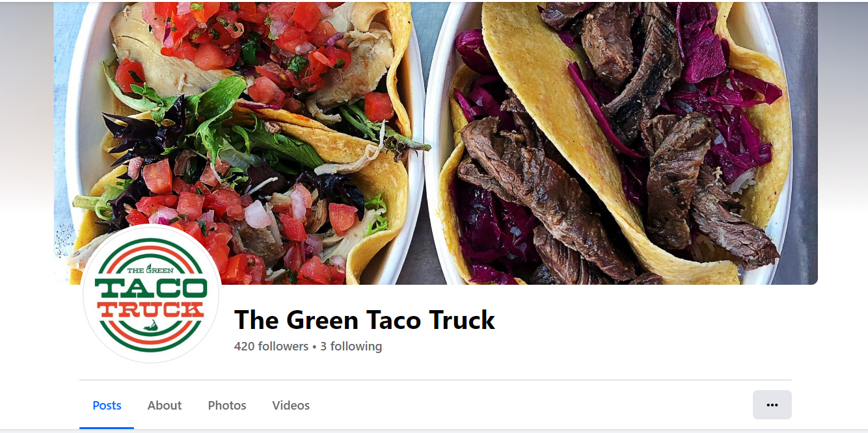This screenshot has width=868, height=433.
Task: Select the Posts tab
Action: pos(107,405)
